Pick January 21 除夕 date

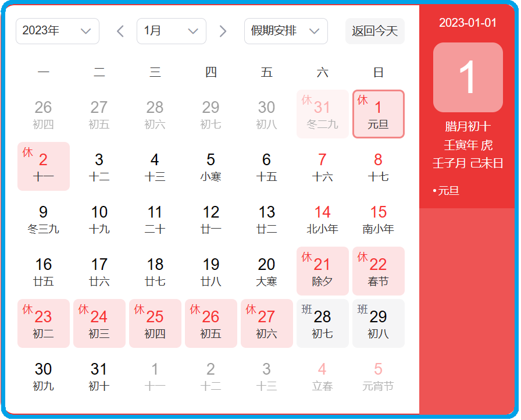(322, 271)
